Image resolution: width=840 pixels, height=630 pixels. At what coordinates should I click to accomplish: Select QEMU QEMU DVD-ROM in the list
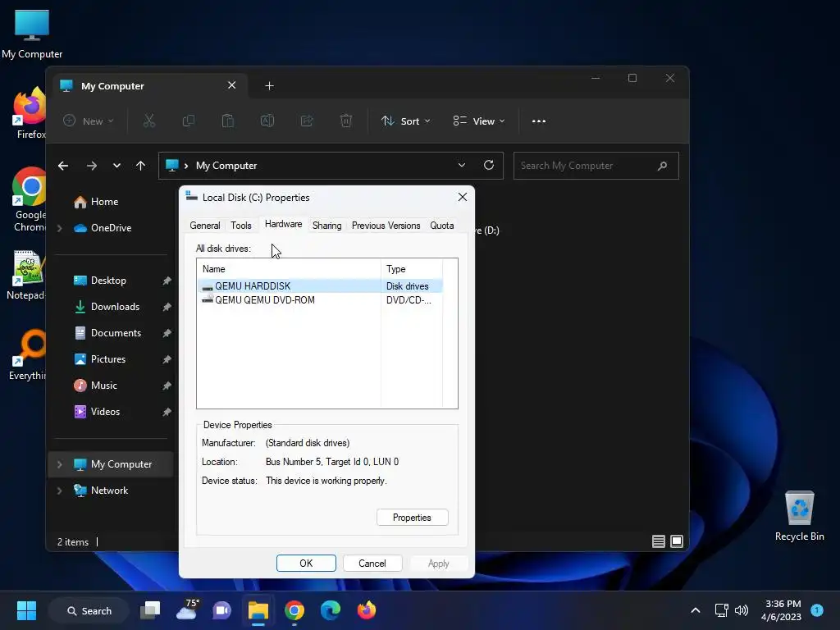coord(321,300)
